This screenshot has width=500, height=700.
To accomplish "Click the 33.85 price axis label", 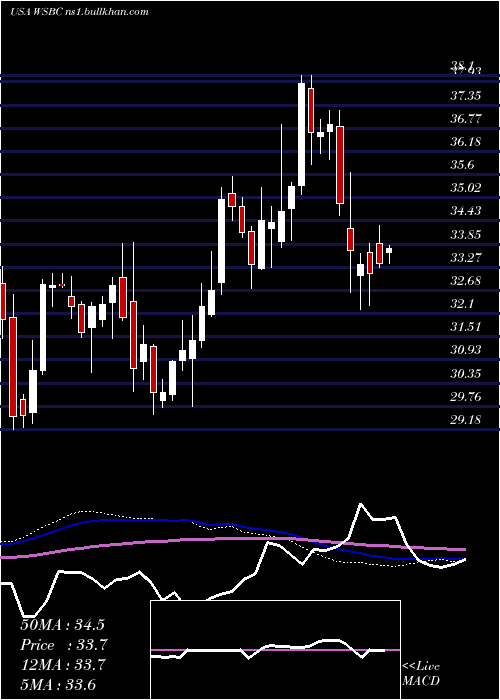I will (x=466, y=235).
